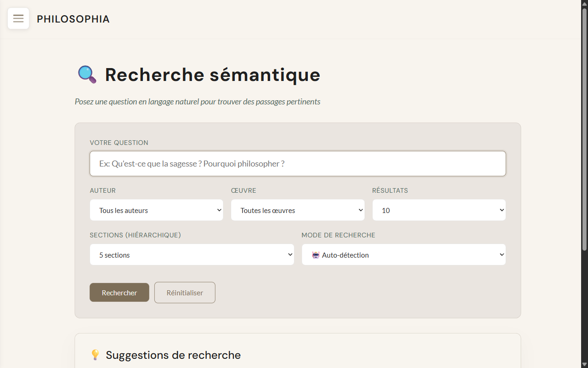Click the robot icon in Auto-détection field
This screenshot has width=588, height=368.
(316, 255)
